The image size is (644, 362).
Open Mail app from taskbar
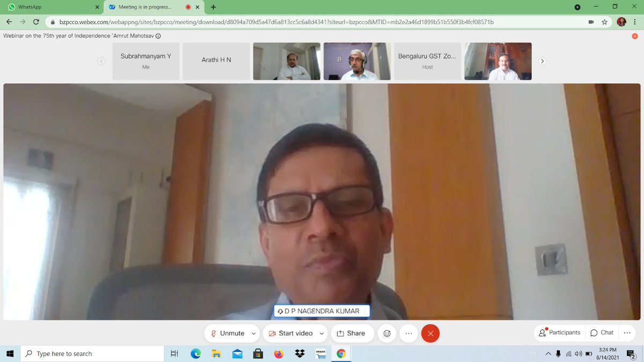click(237, 353)
